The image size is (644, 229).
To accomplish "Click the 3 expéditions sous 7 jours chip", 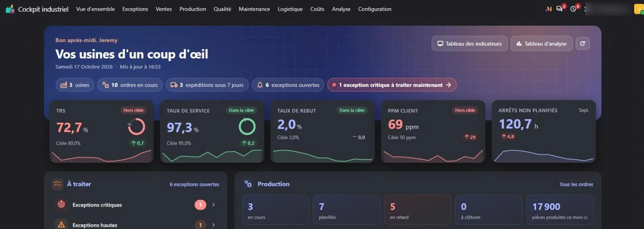I will click(207, 85).
